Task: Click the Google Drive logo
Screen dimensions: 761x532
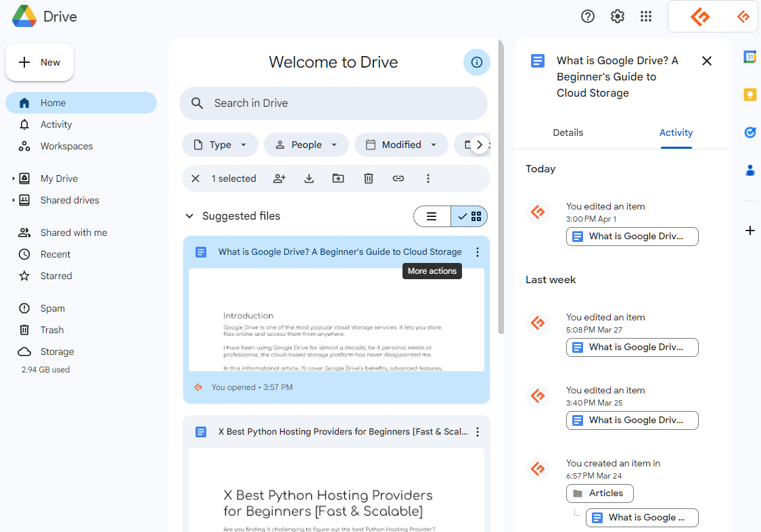Action: [x=24, y=16]
